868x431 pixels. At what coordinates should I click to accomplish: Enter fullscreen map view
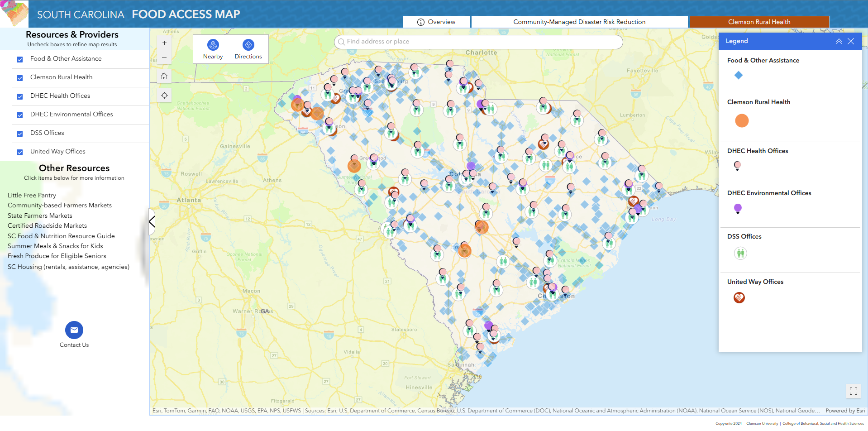coord(854,391)
